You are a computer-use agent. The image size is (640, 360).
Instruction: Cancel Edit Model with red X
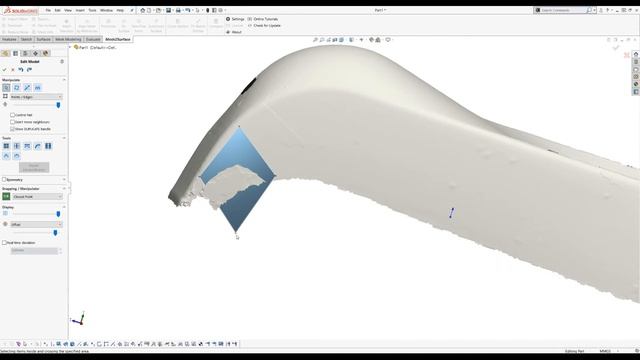coord(13,70)
